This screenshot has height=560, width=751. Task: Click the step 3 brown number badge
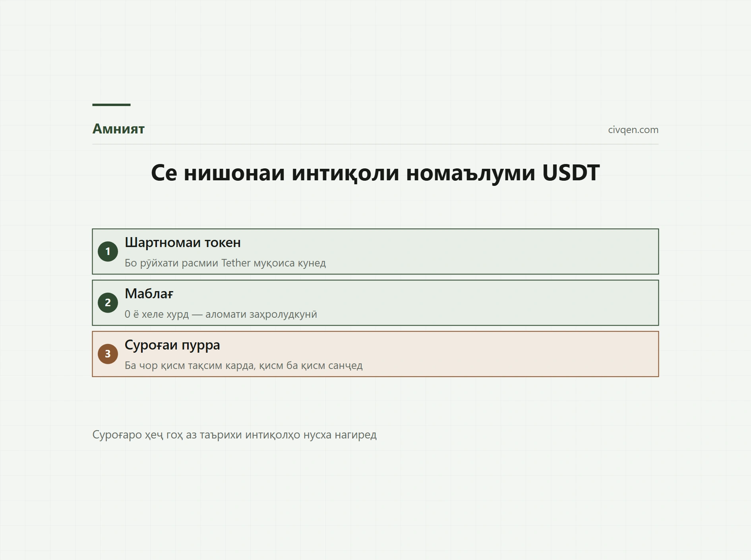[x=108, y=354]
